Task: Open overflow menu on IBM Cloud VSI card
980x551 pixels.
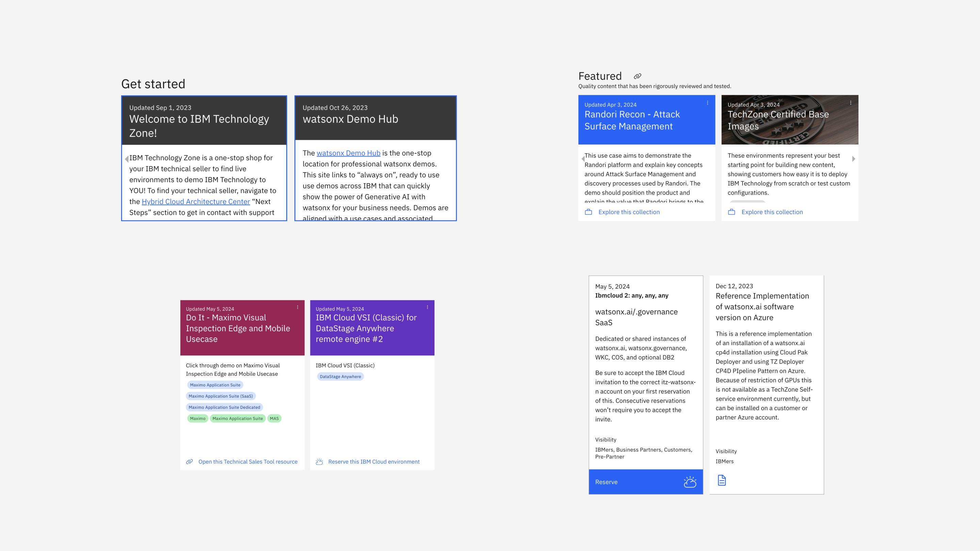Action: [x=427, y=307]
